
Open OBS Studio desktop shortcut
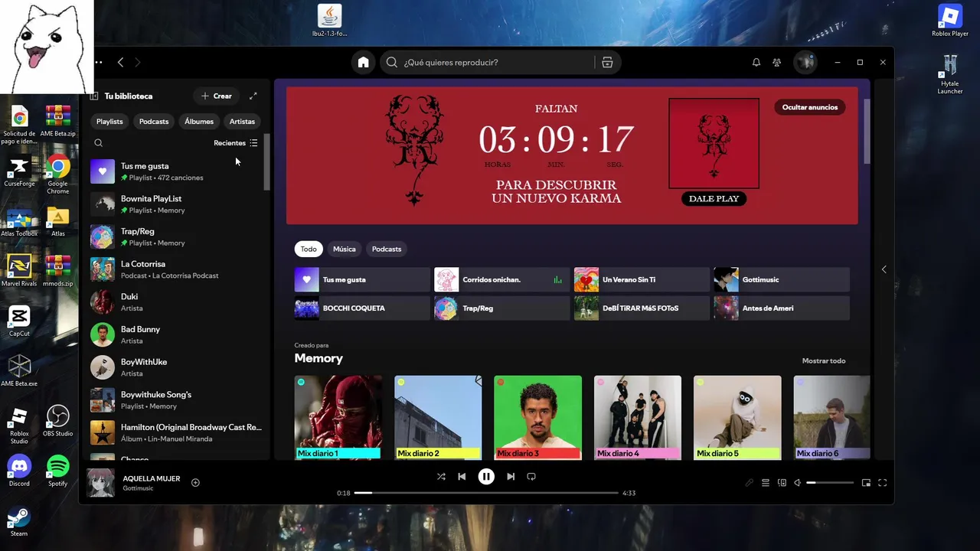click(x=58, y=421)
